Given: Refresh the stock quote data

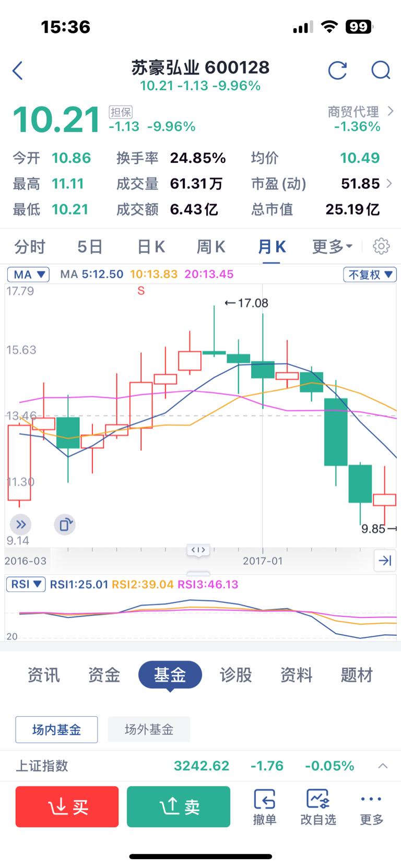Looking at the screenshot, I should [x=337, y=70].
